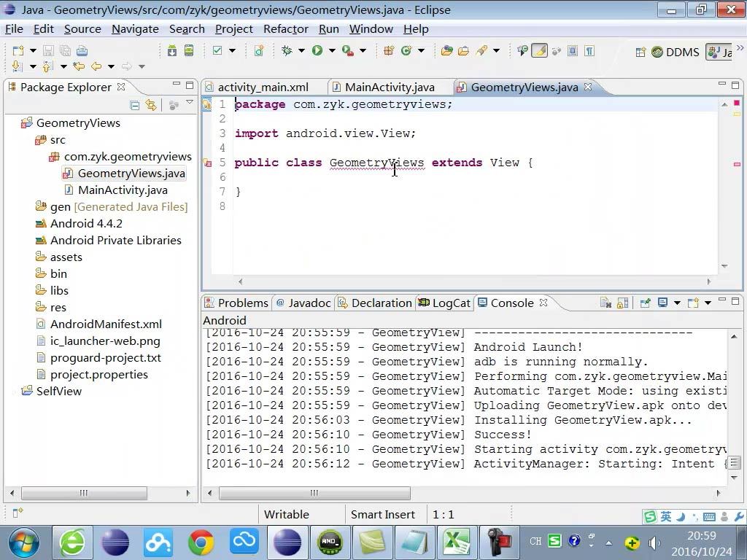This screenshot has width=747, height=560.
Task: Open the Run button dropdown arrow
Action: tap(331, 50)
